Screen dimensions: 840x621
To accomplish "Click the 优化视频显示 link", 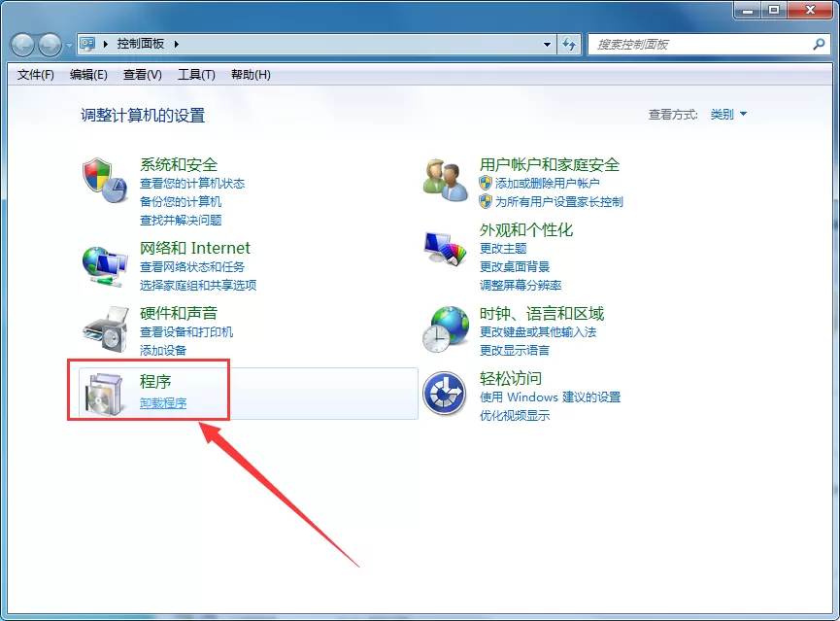I will pyautogui.click(x=515, y=415).
